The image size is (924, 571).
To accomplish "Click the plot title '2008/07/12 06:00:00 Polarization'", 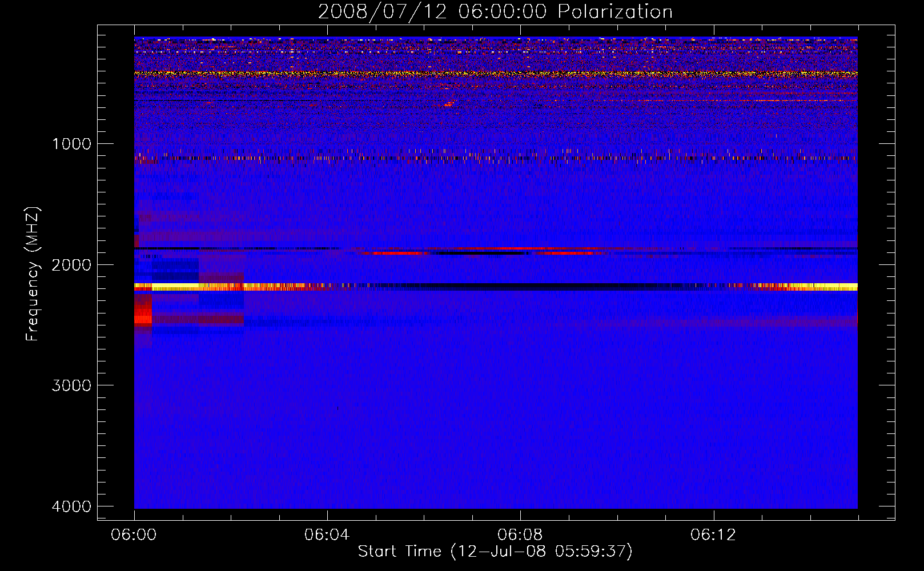I will coord(495,12).
